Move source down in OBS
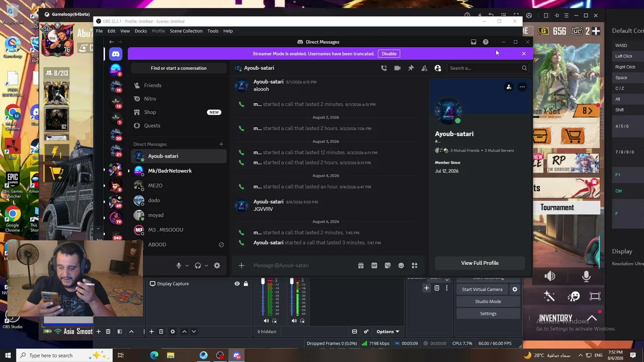Viewport: 644px width, 362px height. [x=194, y=331]
